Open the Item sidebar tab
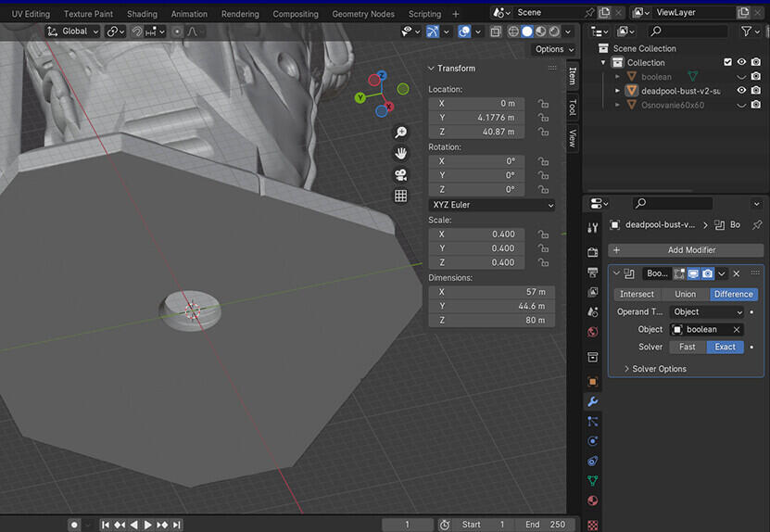This screenshot has height=532, width=770. [573, 76]
